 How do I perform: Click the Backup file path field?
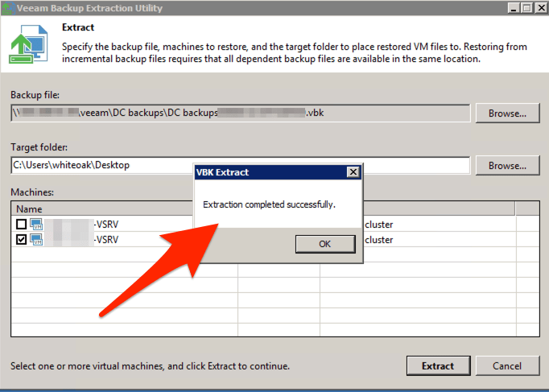(x=240, y=113)
